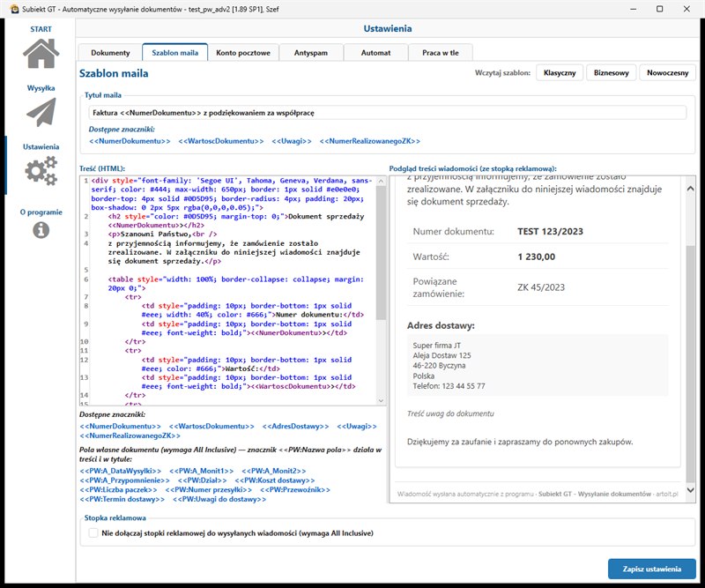Insert <<PW:Numer przesyłki>> custom field tag

tap(209, 490)
